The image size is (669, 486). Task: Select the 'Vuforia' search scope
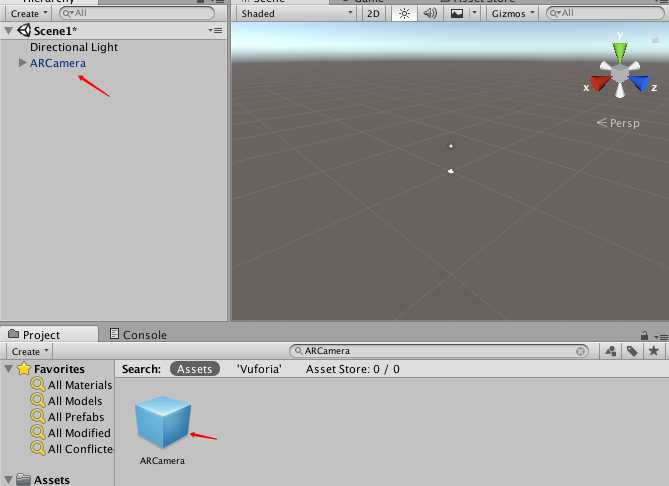tap(259, 369)
